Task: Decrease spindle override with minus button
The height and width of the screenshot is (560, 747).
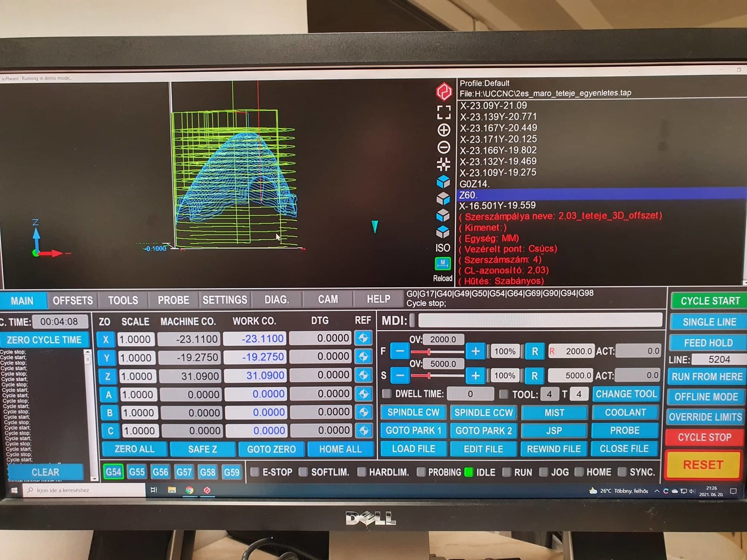Action: tap(400, 375)
